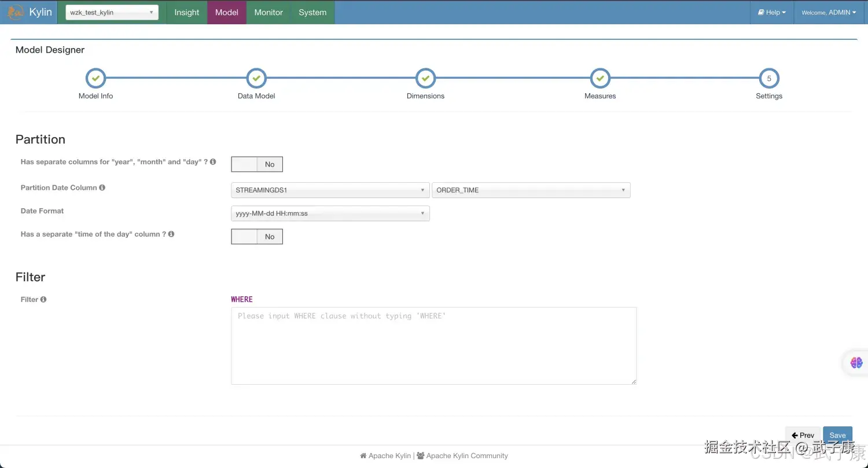Select the Settings step circle numbered 5
Image resolution: width=868 pixels, height=468 pixels.
click(x=768, y=78)
